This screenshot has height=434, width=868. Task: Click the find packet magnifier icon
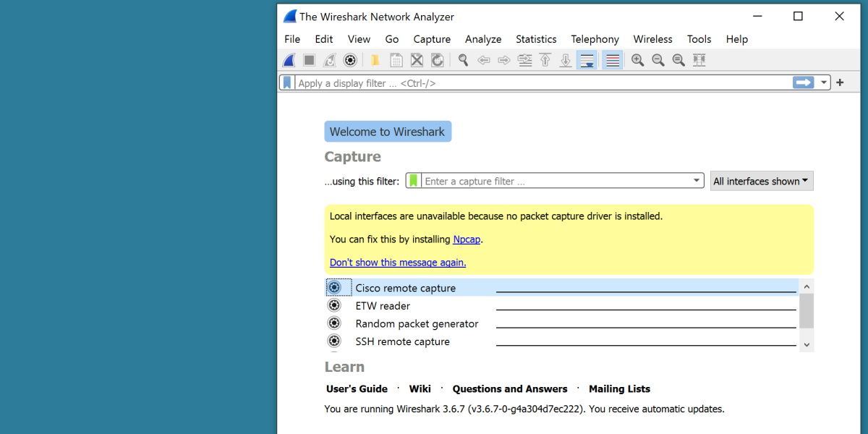(x=463, y=60)
